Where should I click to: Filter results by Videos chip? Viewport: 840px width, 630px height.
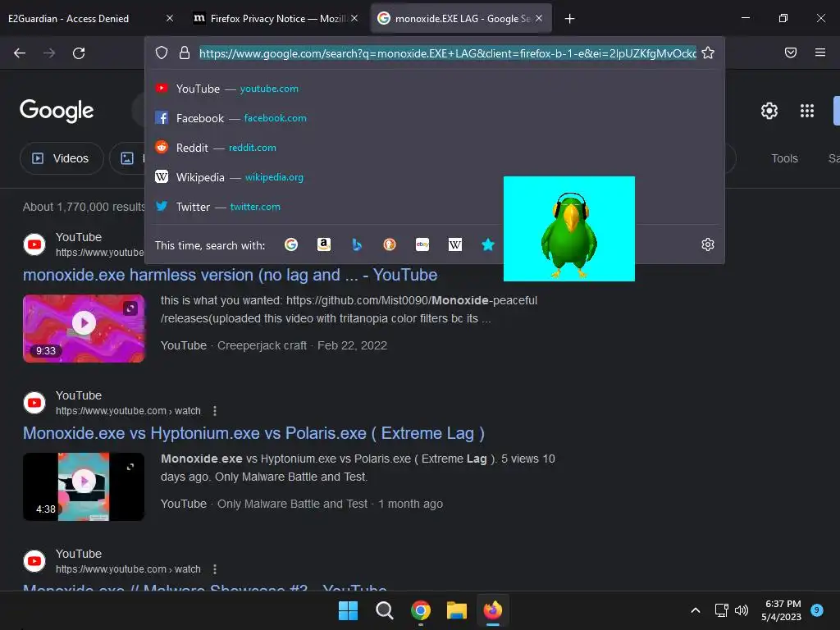62,158
